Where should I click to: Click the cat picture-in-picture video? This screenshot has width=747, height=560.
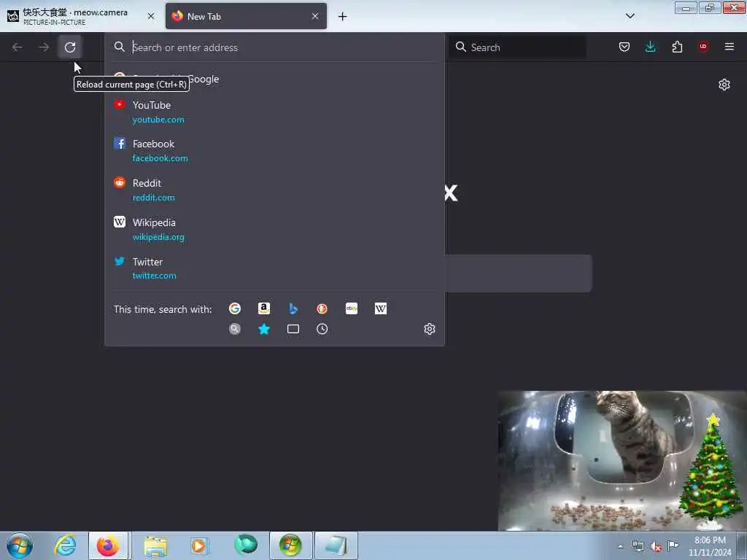622,461
